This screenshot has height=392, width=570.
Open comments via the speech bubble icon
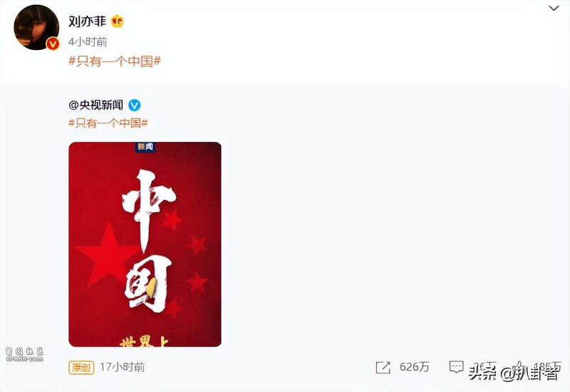pos(456,366)
